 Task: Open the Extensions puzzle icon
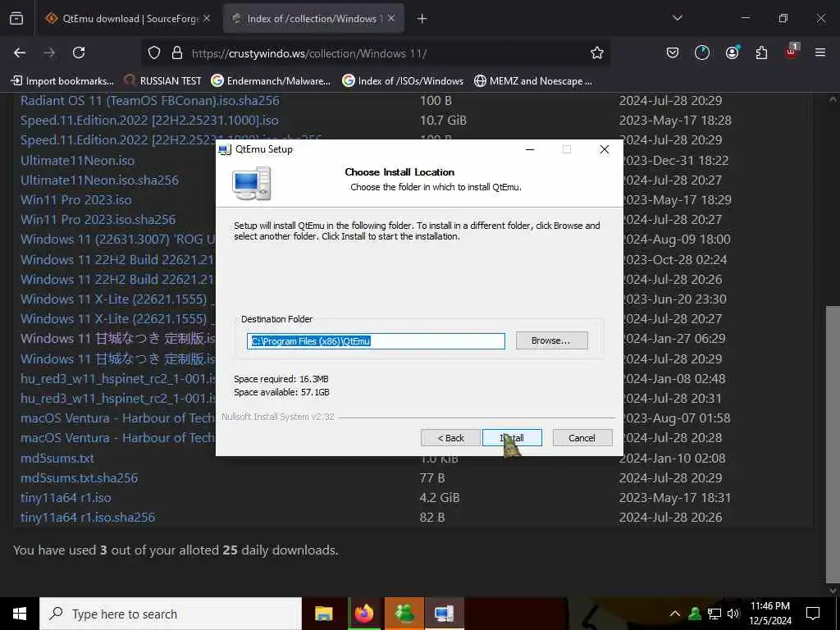(761, 52)
